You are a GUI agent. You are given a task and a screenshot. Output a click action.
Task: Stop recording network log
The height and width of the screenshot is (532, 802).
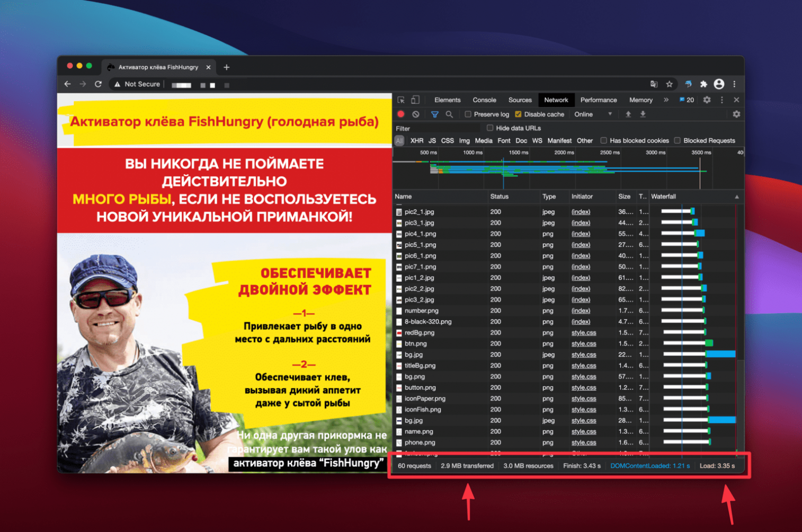pos(401,114)
